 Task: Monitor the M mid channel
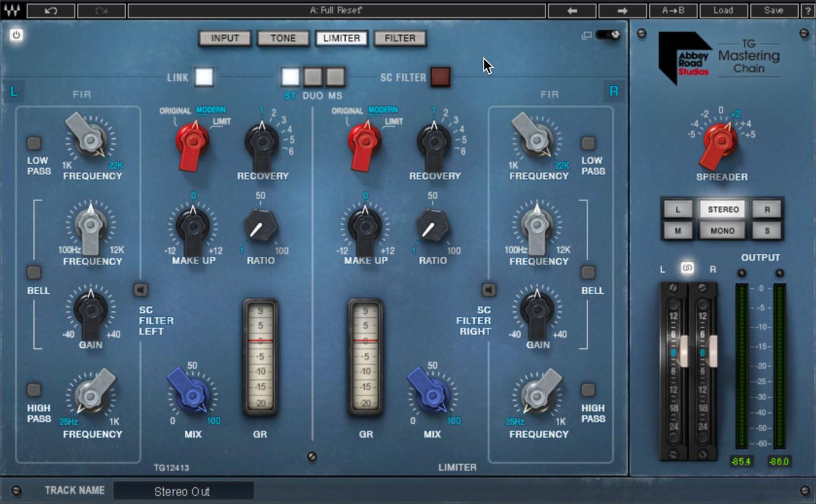pos(678,231)
